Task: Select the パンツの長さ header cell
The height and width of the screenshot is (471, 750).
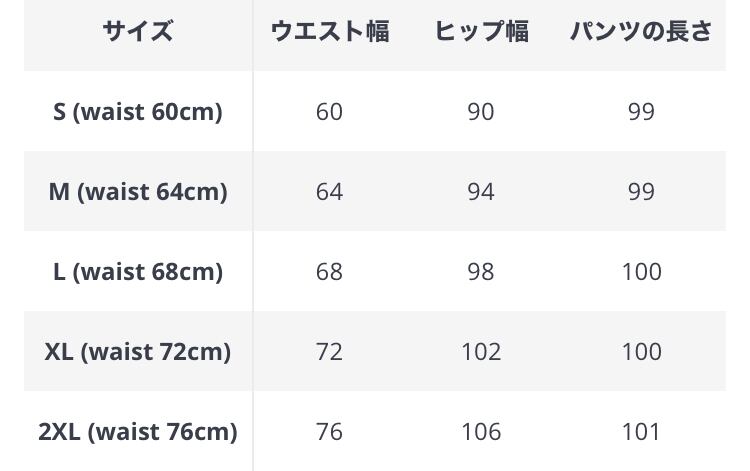Action: (x=641, y=32)
